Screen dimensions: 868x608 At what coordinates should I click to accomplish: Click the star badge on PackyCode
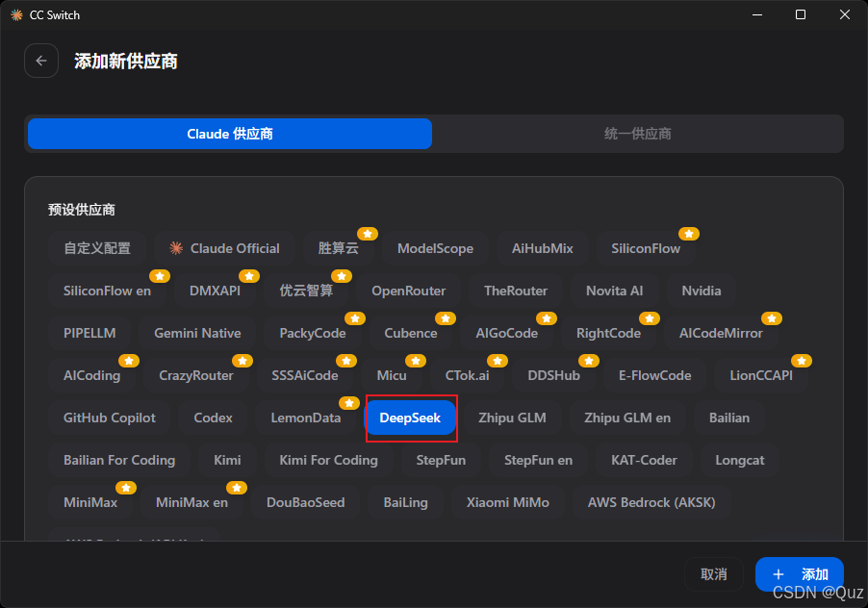(x=355, y=318)
